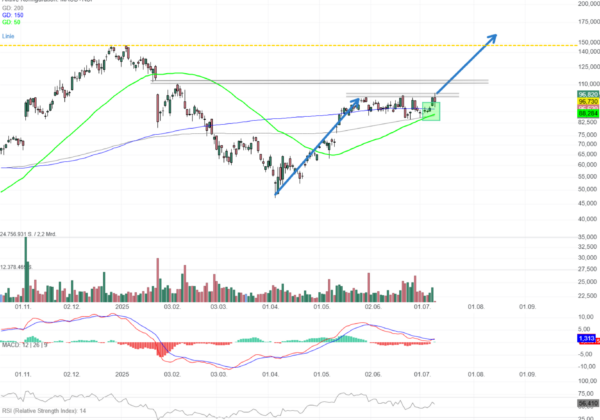Click 01.11. date under the MACD panel
Screen dimensions: 600x420
pyautogui.click(x=23, y=374)
